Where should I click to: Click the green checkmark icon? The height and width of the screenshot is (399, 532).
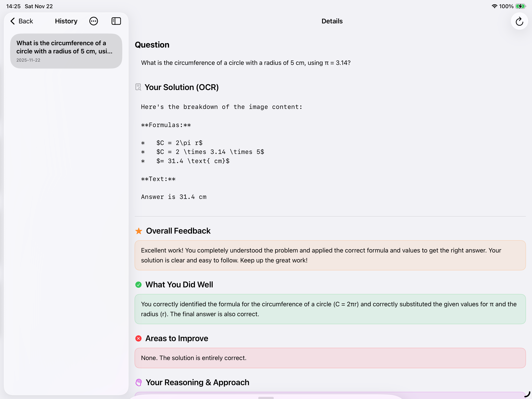(x=138, y=285)
